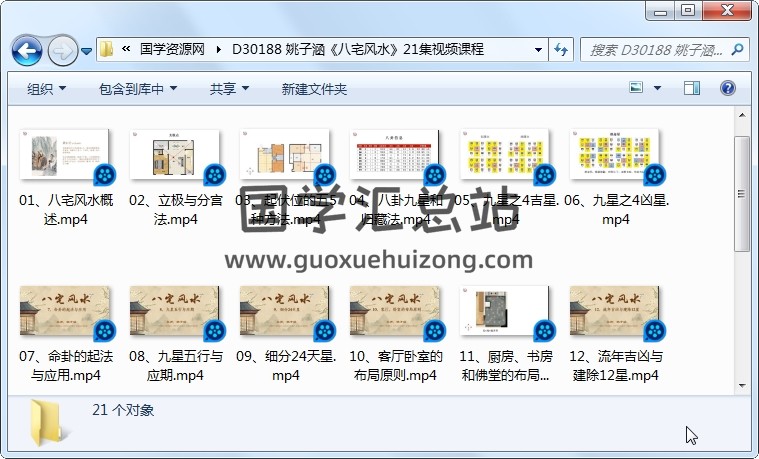Click scrollbar down arrow
Image resolution: width=759 pixels, height=459 pixels.
tap(742, 386)
